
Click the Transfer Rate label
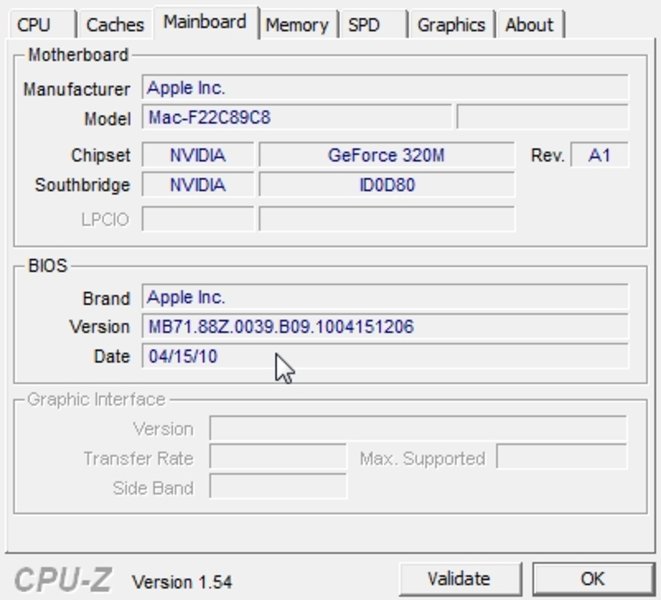click(x=138, y=458)
